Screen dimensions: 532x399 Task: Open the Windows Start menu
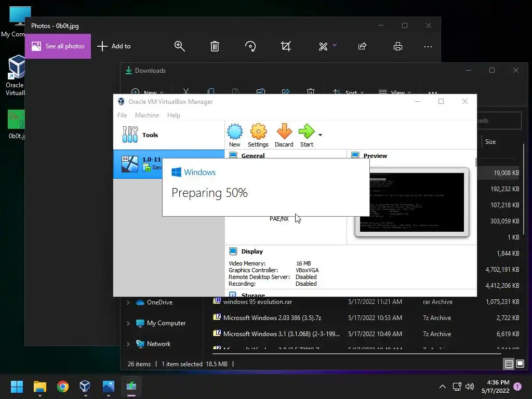pos(17,387)
